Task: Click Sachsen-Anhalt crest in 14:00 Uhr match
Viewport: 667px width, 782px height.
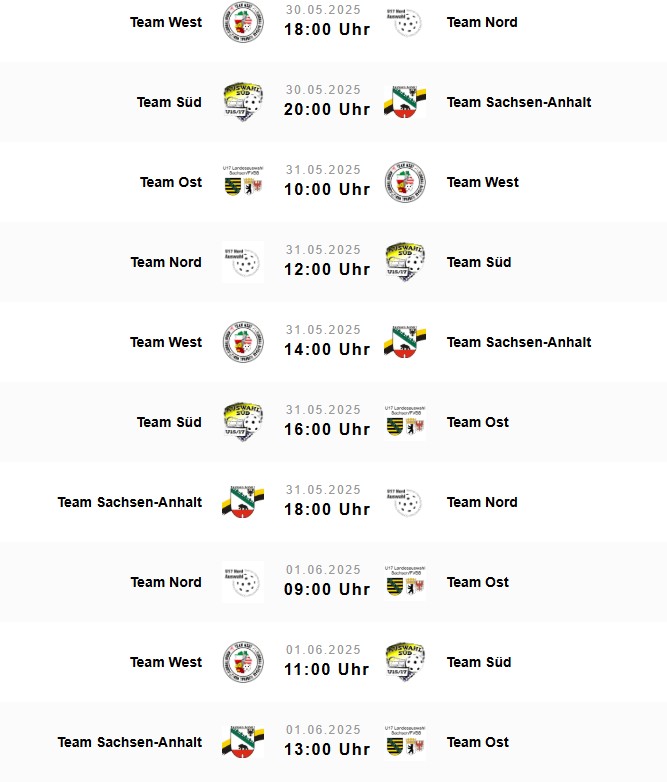Action: point(405,342)
